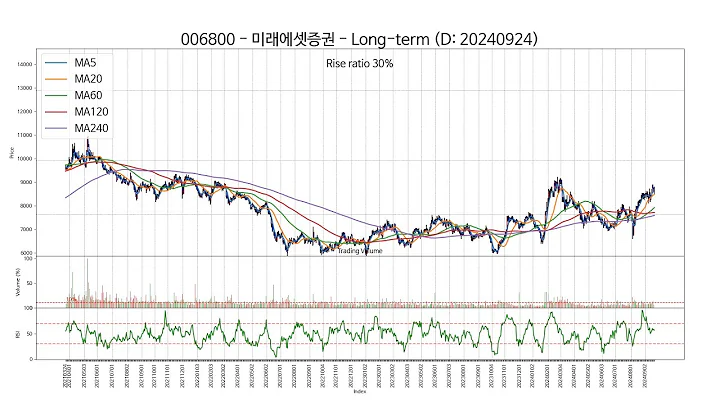Click the MA240 legend label
The image size is (720, 404).
[91, 128]
